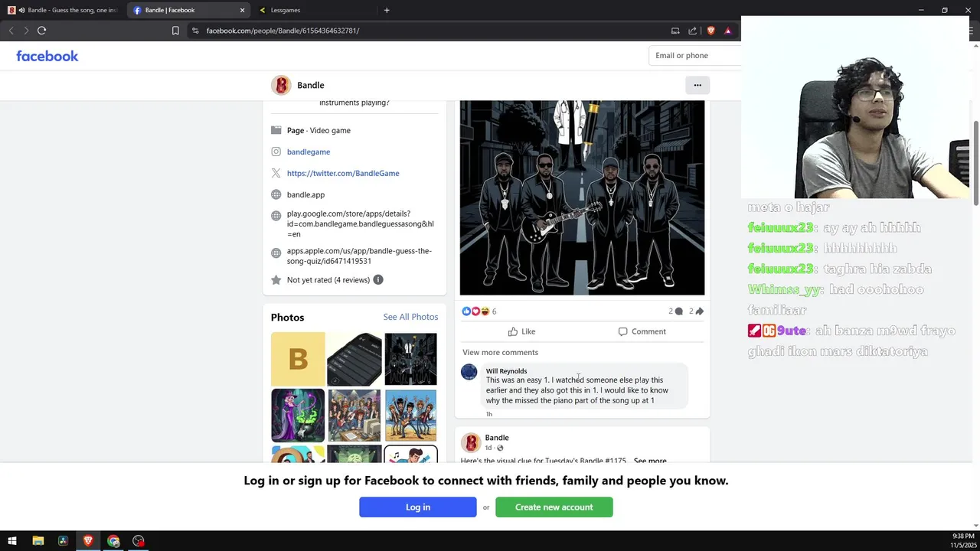This screenshot has width=980, height=551.
Task: Open the Brave Shields lion icon
Action: [710, 31]
